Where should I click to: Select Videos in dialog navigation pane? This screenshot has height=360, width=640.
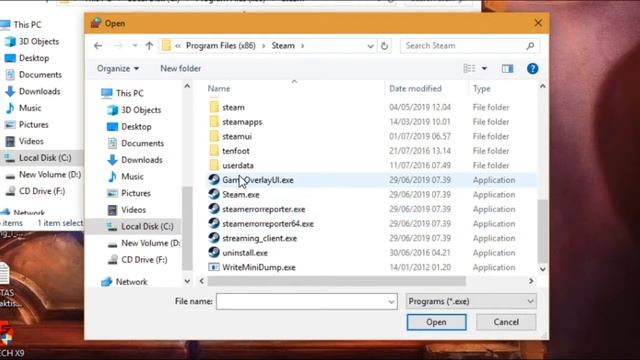(133, 210)
